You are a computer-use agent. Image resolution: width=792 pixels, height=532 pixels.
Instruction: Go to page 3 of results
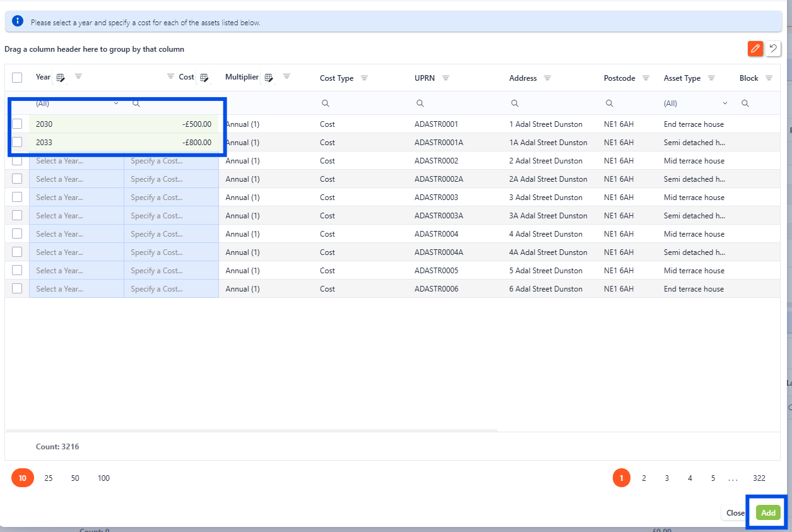[x=666, y=478]
